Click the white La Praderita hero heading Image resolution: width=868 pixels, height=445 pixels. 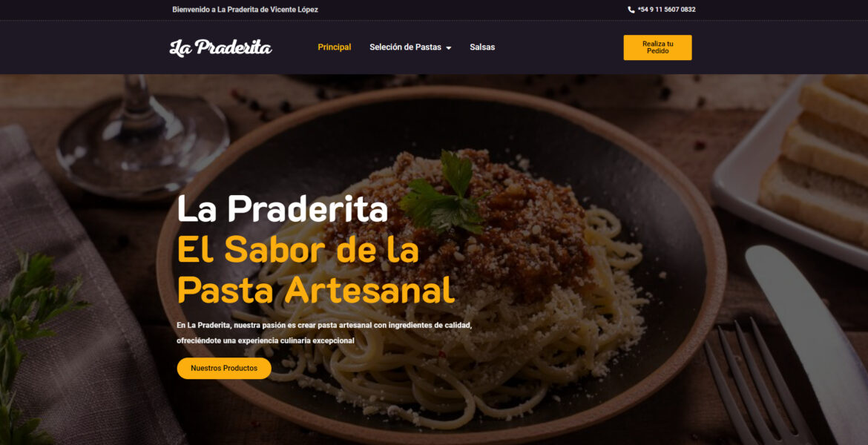pos(283,208)
